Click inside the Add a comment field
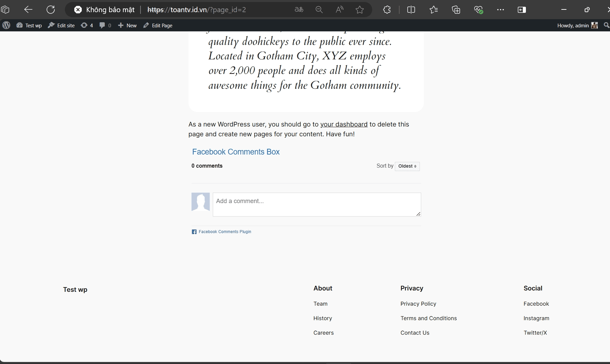Viewport: 610px width, 364px height. click(x=317, y=204)
